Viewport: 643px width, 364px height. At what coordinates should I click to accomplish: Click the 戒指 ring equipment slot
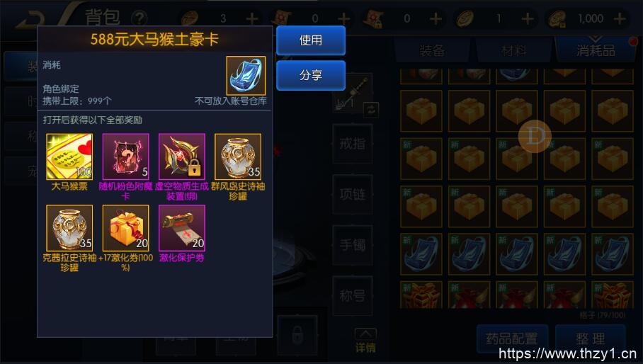[352, 144]
